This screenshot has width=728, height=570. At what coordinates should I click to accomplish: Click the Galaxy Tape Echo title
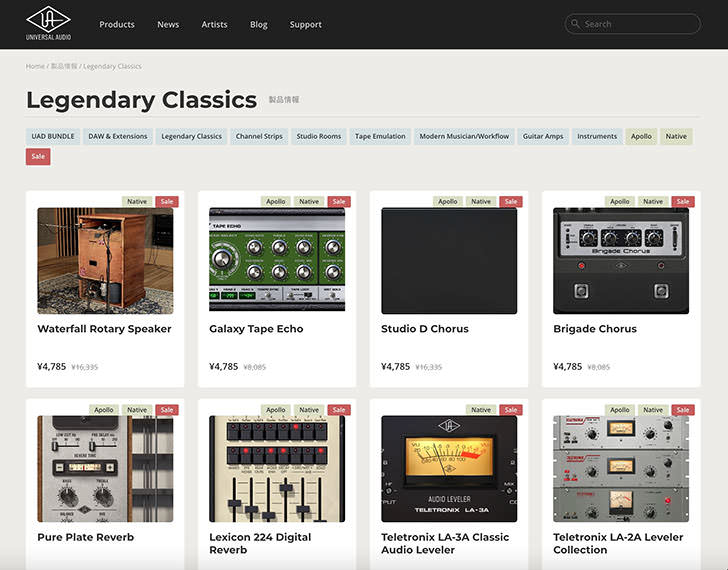coord(256,329)
